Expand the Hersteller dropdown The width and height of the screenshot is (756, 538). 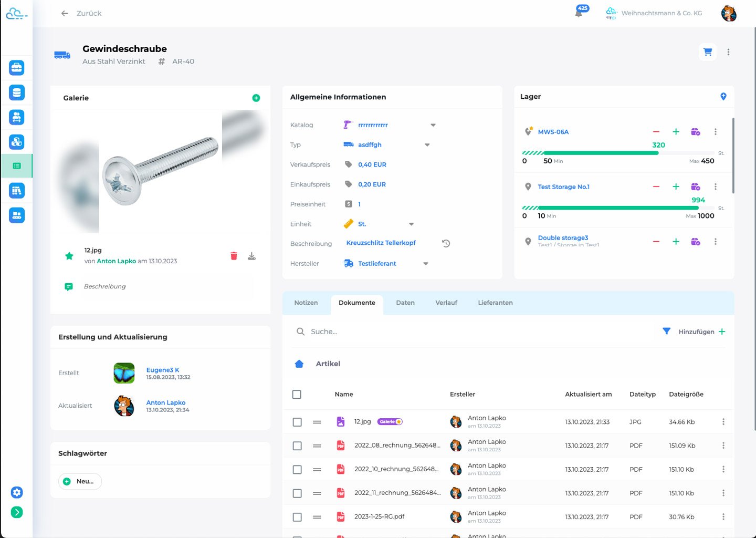point(426,264)
